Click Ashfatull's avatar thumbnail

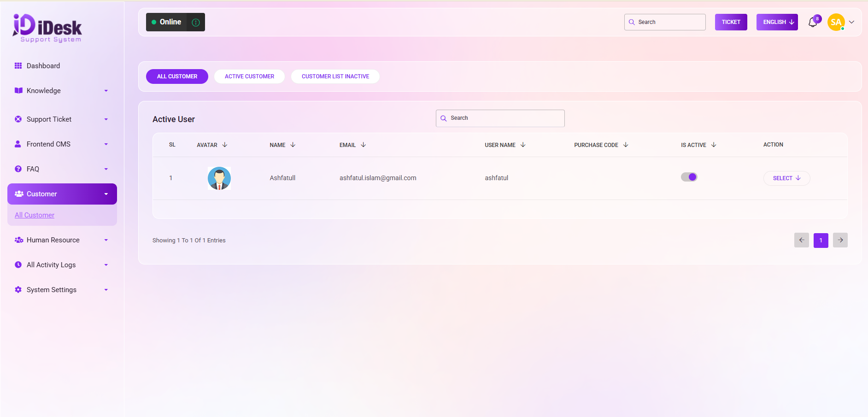pyautogui.click(x=219, y=178)
